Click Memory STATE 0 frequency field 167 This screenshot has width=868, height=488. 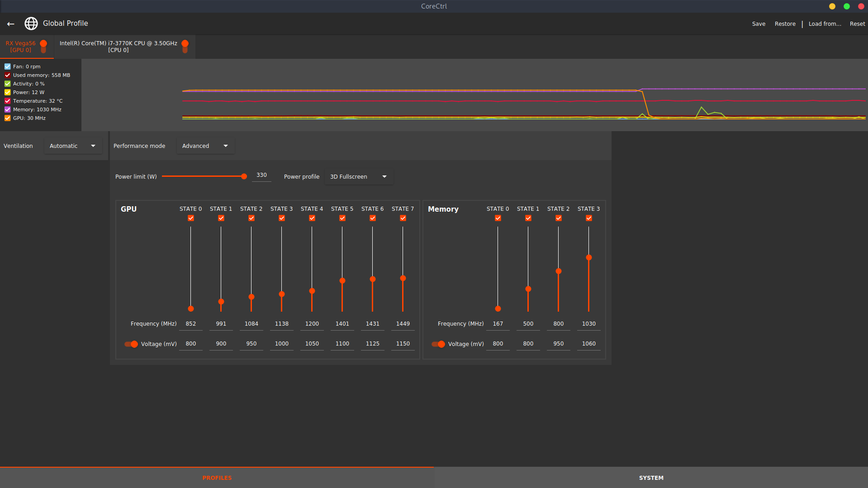[x=498, y=324]
